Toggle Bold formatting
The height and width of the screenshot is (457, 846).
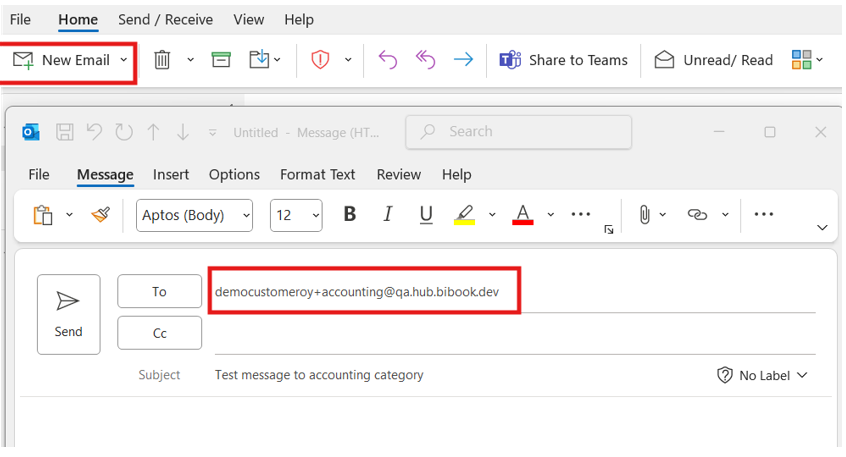350,214
